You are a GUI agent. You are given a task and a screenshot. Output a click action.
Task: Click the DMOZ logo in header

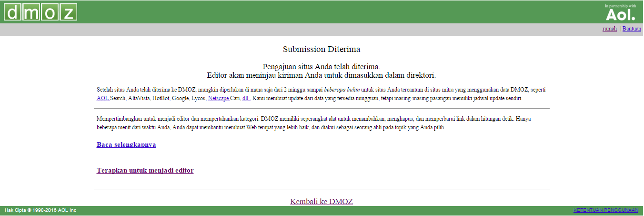pyautogui.click(x=40, y=12)
